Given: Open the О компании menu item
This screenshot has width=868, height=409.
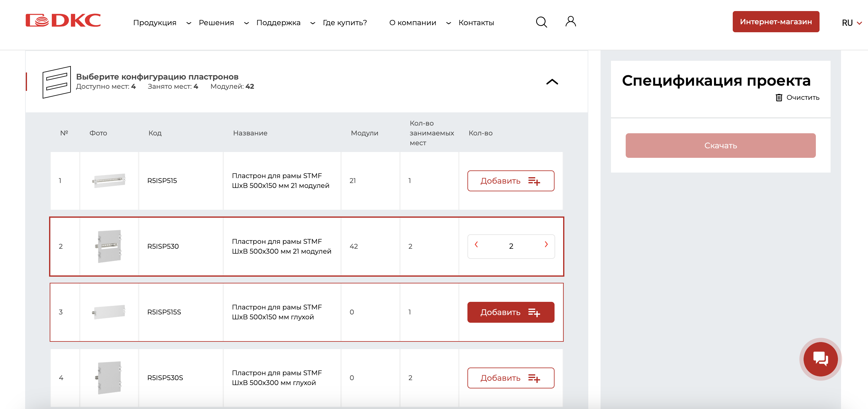Looking at the screenshot, I should pyautogui.click(x=413, y=23).
